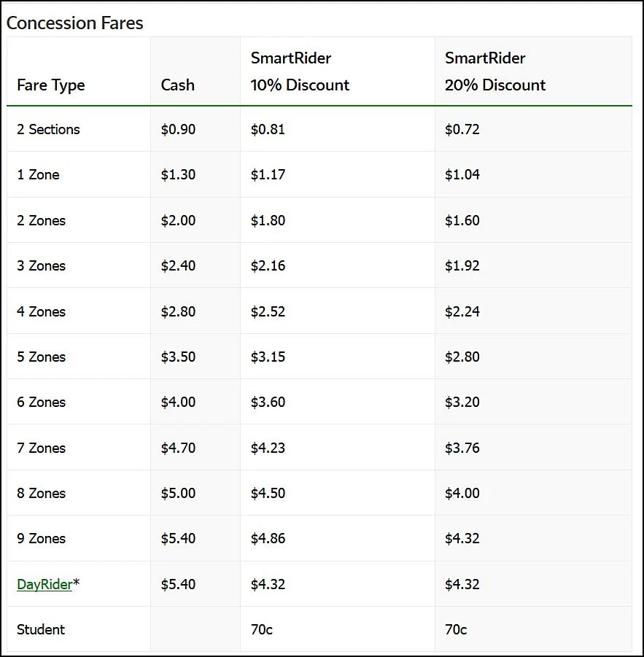The width and height of the screenshot is (644, 657).
Task: Click the Concession Fares heading
Action: (x=75, y=23)
